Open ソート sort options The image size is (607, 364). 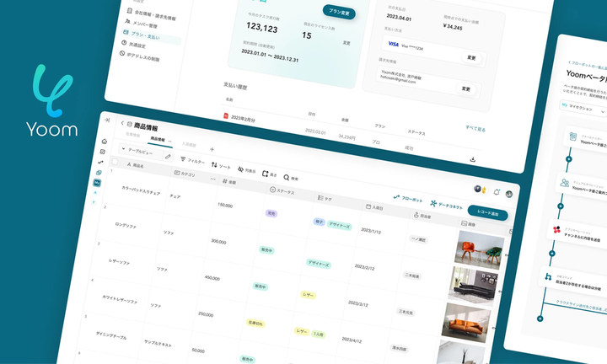coord(221,165)
